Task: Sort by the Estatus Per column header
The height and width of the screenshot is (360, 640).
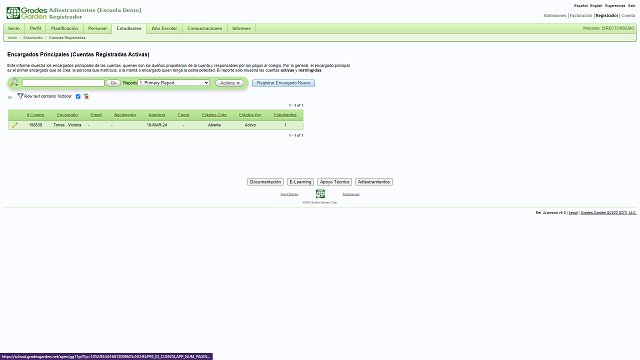Action: pos(250,115)
